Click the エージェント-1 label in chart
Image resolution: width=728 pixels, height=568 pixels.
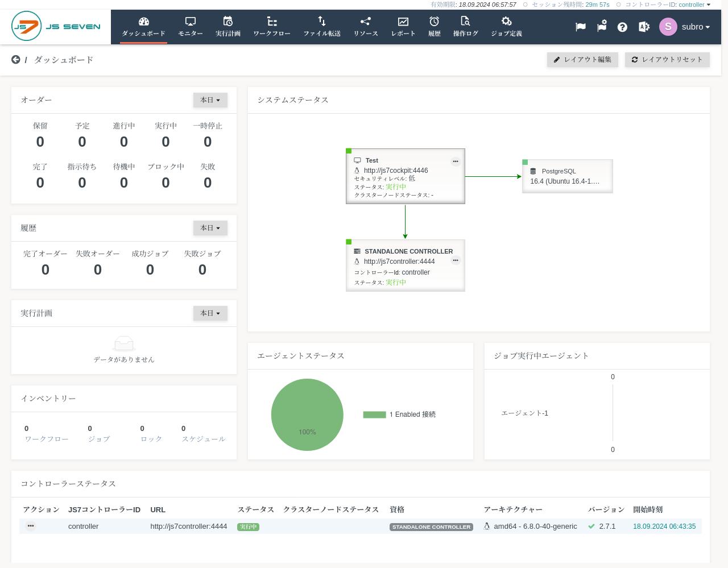524,413
